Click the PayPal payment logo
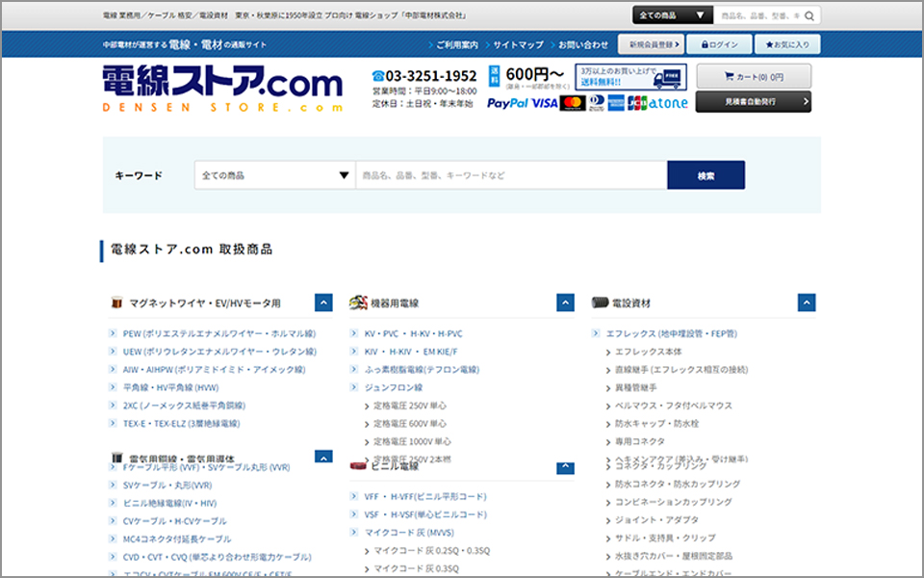This screenshot has height=578, width=924. tap(507, 103)
